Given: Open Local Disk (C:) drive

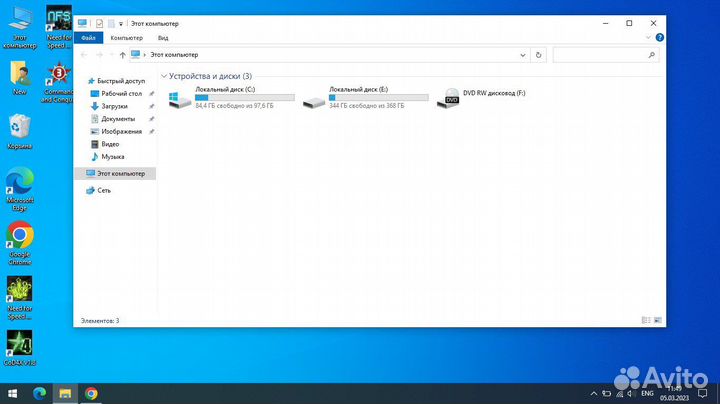Looking at the screenshot, I should point(231,97).
